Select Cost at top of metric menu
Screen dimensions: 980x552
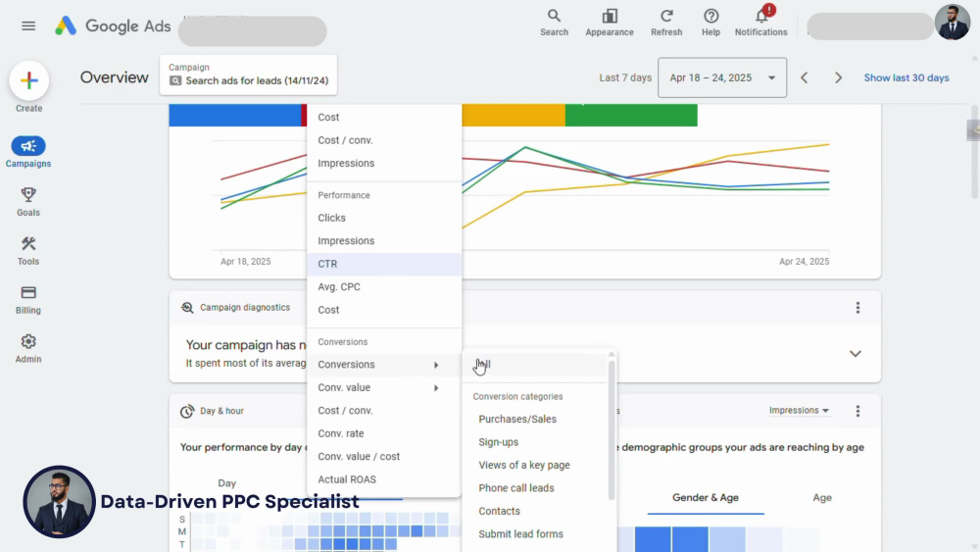[x=384, y=118]
